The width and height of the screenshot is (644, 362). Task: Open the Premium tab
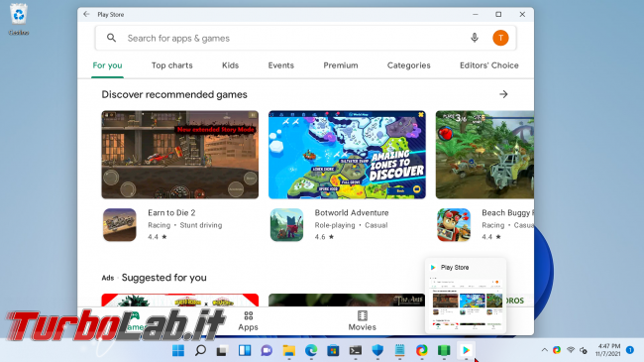[x=341, y=65]
